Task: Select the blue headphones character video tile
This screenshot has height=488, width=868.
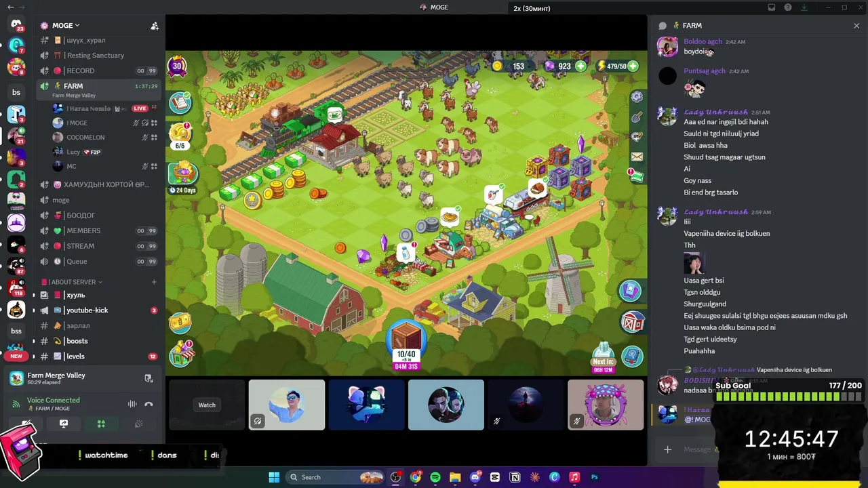Action: point(366,405)
